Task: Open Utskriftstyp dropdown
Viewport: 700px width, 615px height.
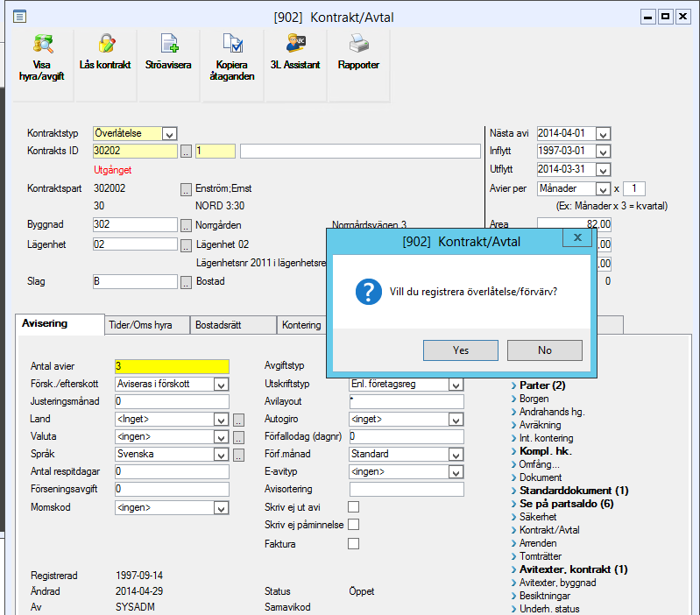Action: point(456,385)
